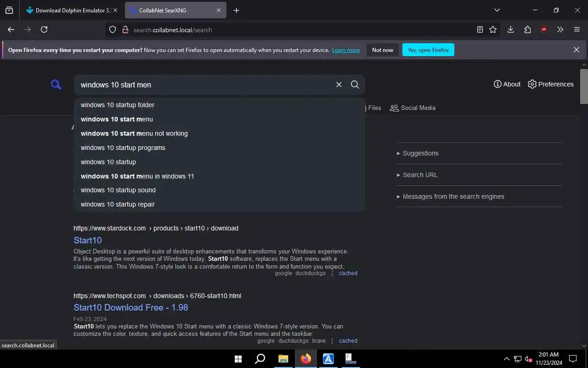Screen dimensions: 588x368
Task: Close the Download Dolphin Emulator tab
Action: (x=115, y=10)
